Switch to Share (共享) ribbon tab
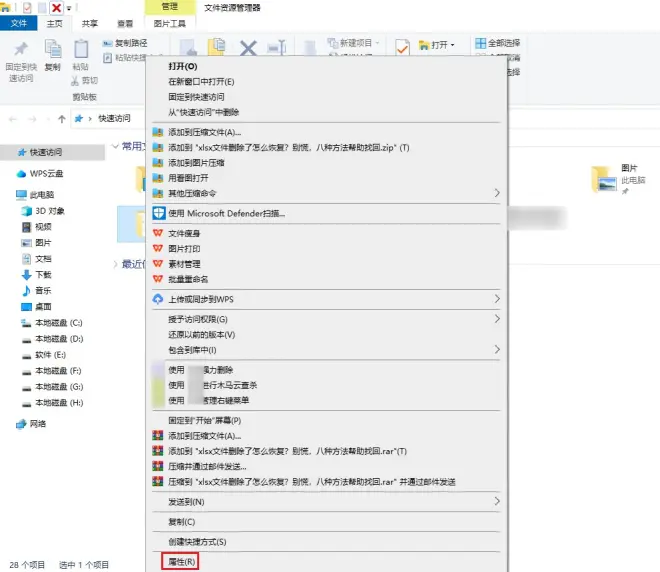This screenshot has width=660, height=572. [90, 24]
